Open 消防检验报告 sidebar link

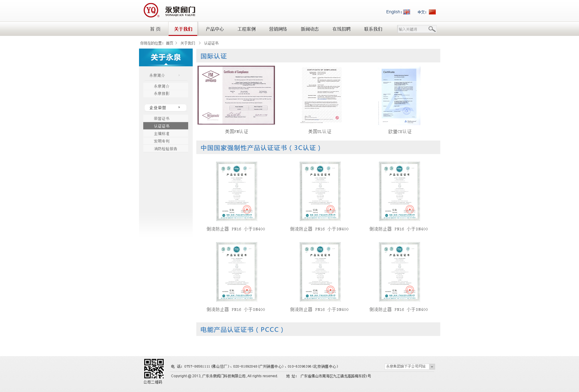(165, 149)
